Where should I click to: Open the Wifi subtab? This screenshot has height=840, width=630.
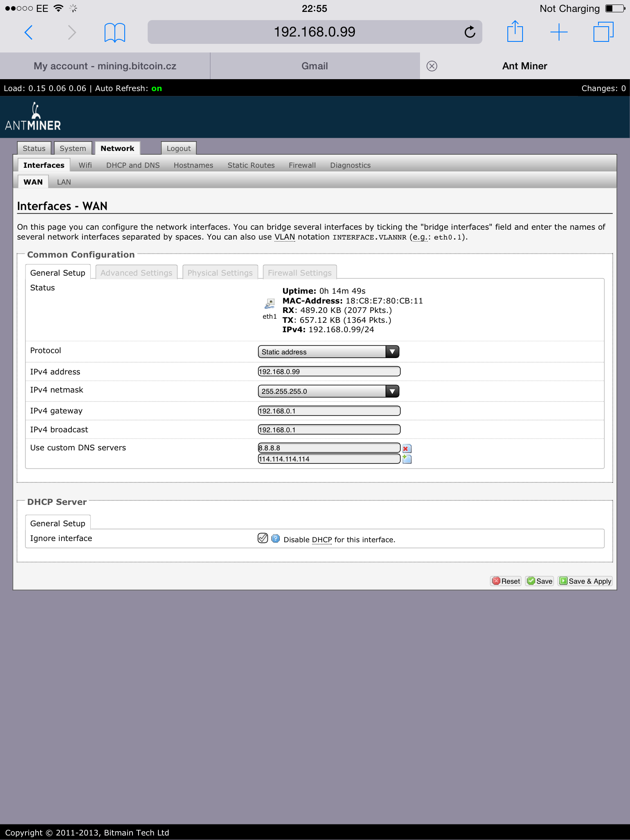coord(85,165)
